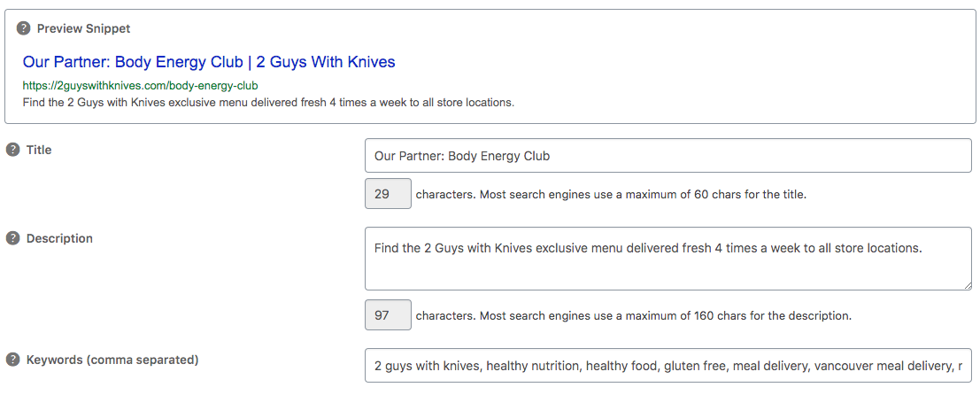The image size is (980, 395).
Task: Click the snippet description text in preview
Action: pyautogui.click(x=268, y=102)
